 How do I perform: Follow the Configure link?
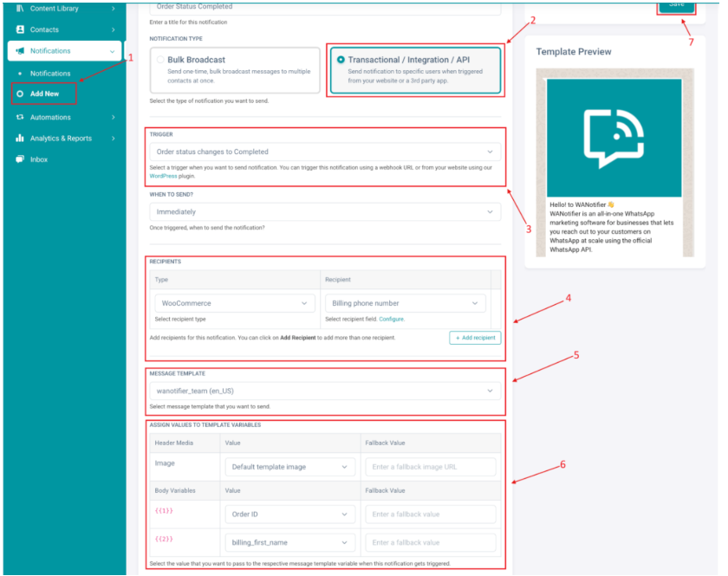(391, 320)
